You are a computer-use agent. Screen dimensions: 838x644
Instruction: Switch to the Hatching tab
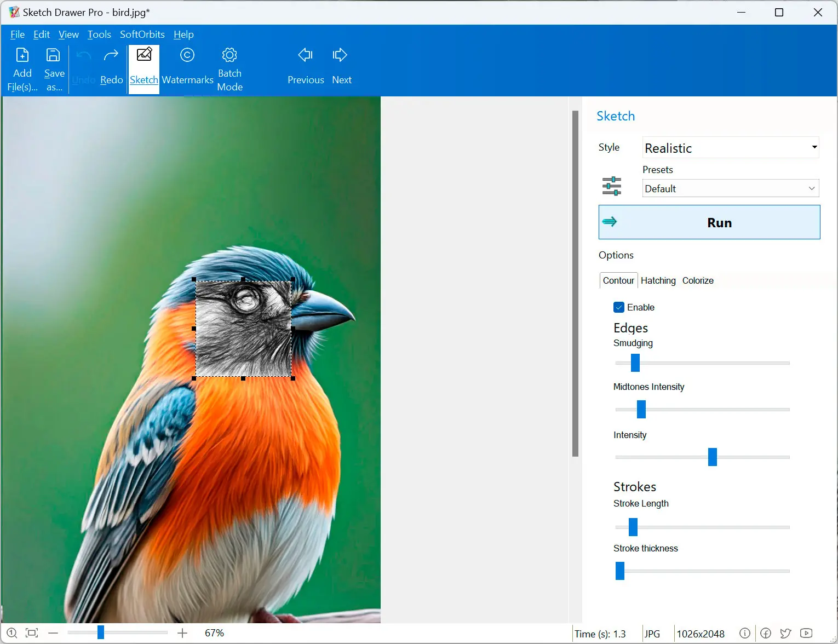tap(658, 280)
